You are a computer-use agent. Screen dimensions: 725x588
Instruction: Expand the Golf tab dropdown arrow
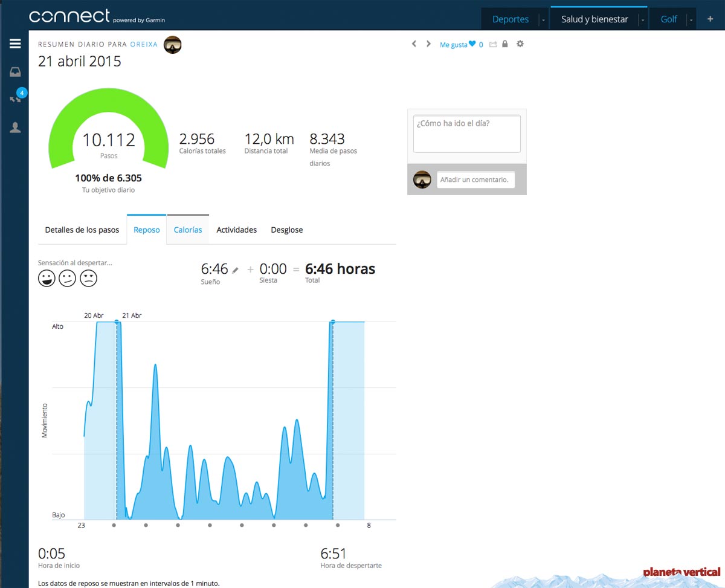point(691,20)
